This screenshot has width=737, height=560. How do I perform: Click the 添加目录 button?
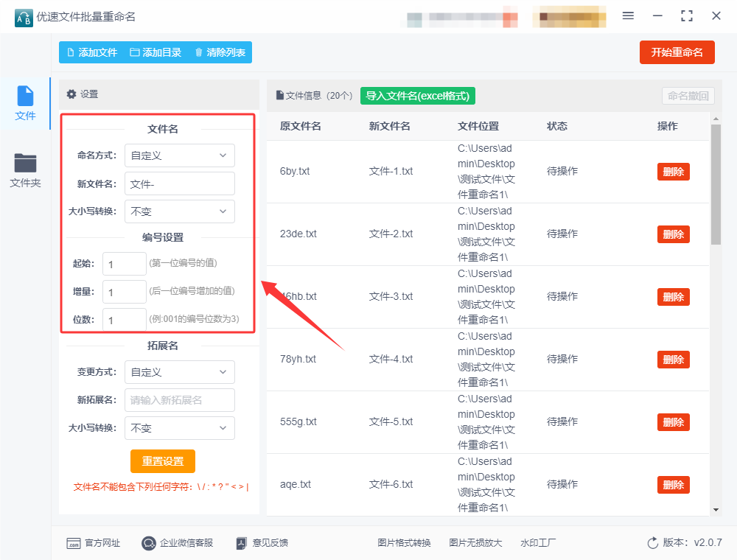(x=156, y=52)
